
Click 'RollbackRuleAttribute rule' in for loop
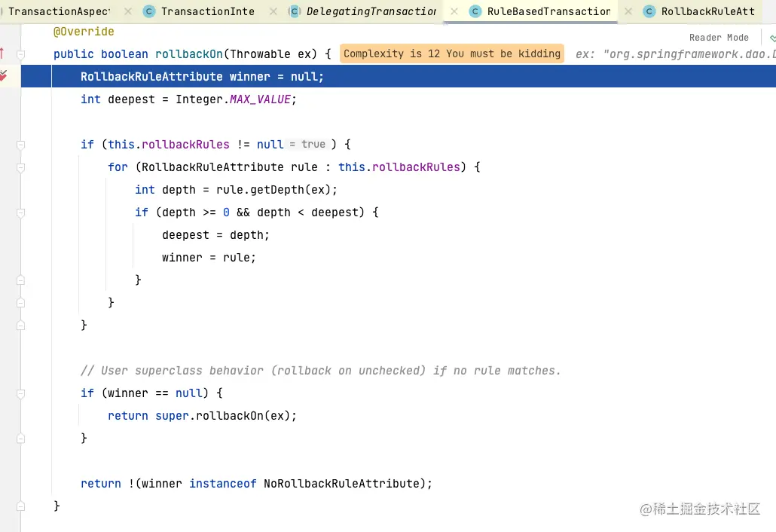click(x=230, y=167)
